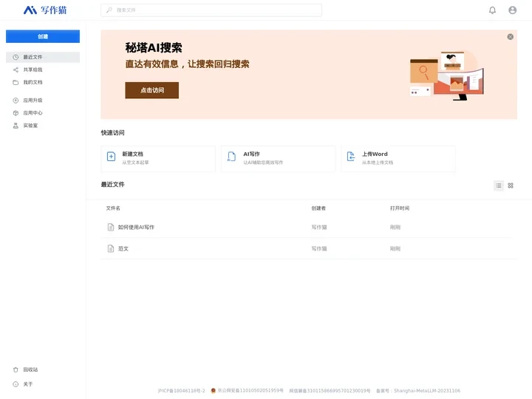Click the search files input field
532x399 pixels.
211,10
